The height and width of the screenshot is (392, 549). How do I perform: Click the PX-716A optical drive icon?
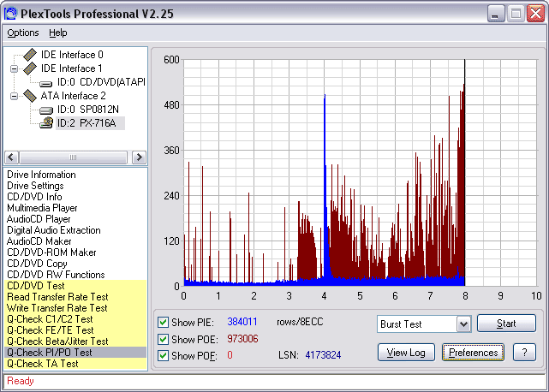point(46,123)
